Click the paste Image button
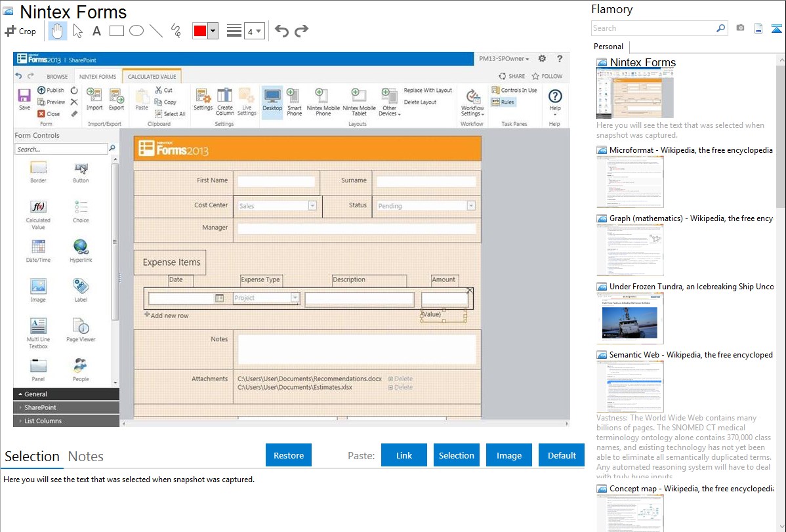 pyautogui.click(x=509, y=455)
